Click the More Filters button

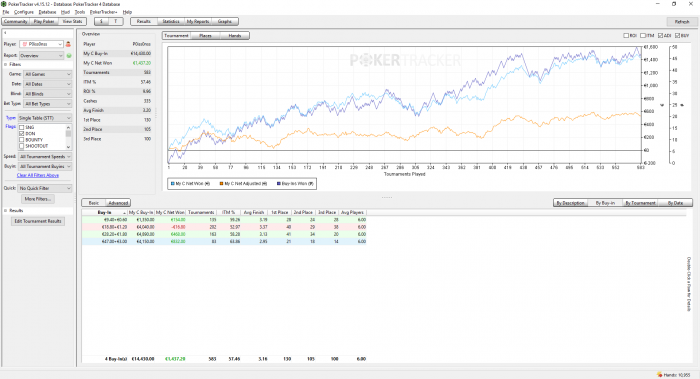click(x=38, y=199)
